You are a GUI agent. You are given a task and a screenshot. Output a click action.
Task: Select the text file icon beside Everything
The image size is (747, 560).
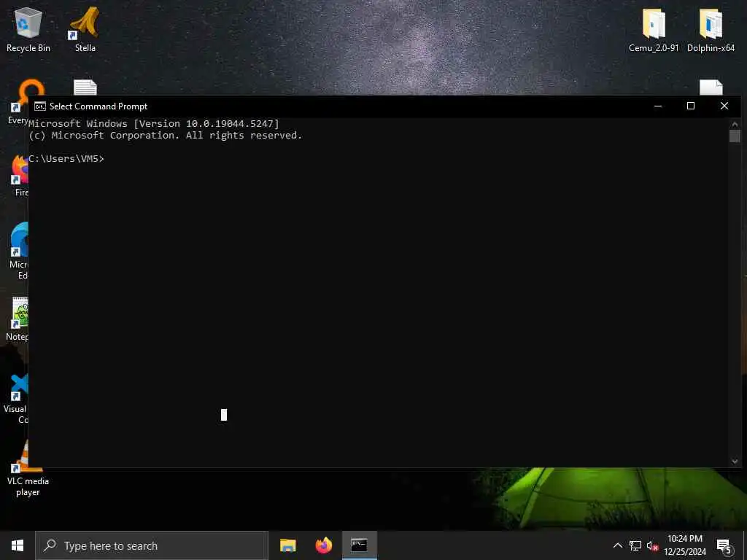point(85,87)
